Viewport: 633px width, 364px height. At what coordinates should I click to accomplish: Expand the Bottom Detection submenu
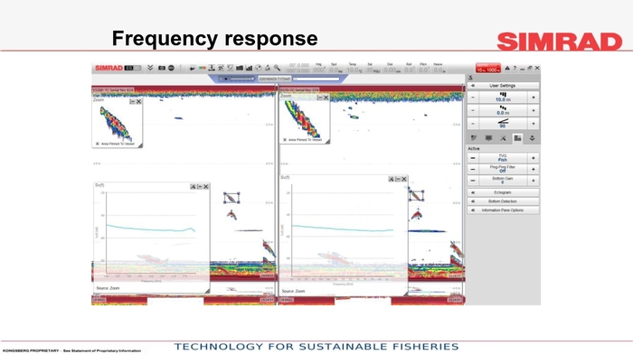click(503, 201)
